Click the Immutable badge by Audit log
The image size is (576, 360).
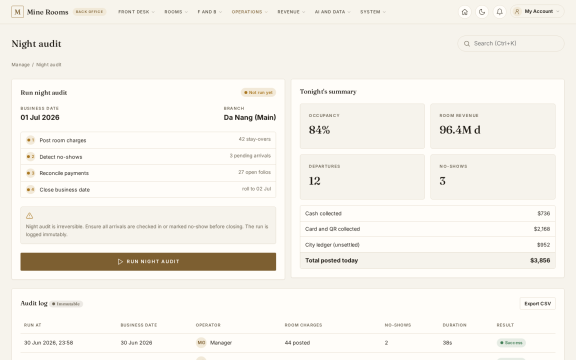pyautogui.click(x=66, y=304)
